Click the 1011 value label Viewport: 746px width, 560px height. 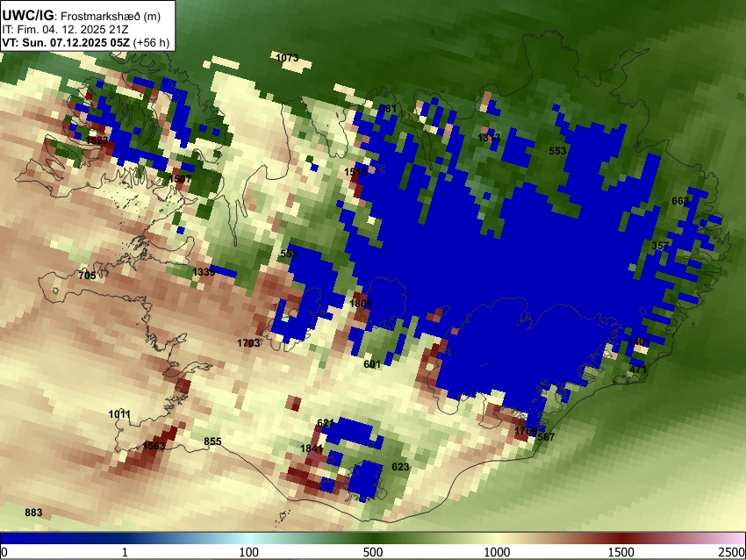[119, 414]
